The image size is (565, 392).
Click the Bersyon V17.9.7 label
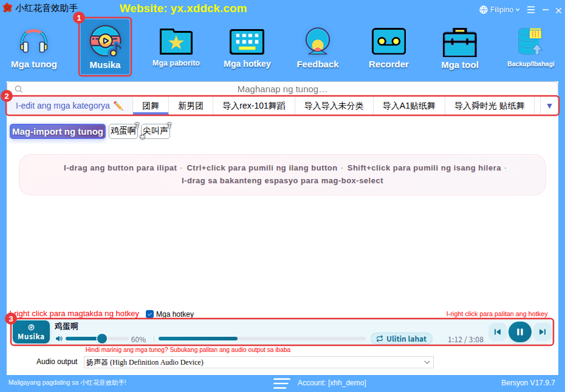pyautogui.click(x=529, y=383)
